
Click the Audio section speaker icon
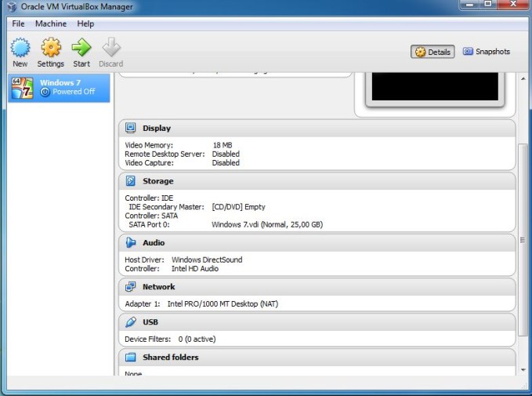pos(131,242)
